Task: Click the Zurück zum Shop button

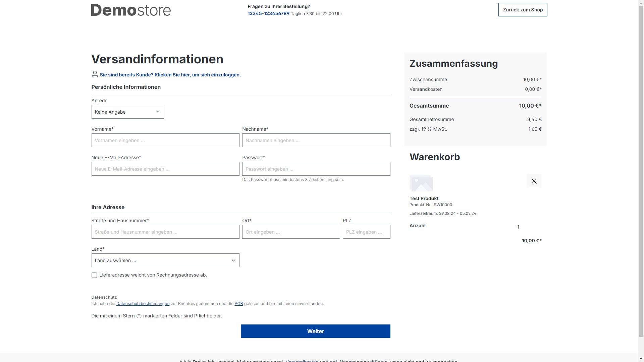Action: click(x=523, y=10)
